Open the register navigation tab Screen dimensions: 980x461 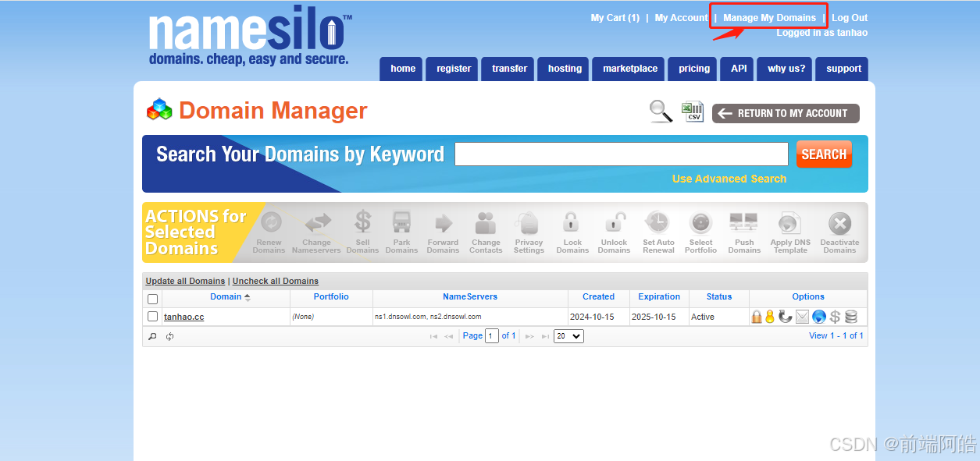(454, 69)
